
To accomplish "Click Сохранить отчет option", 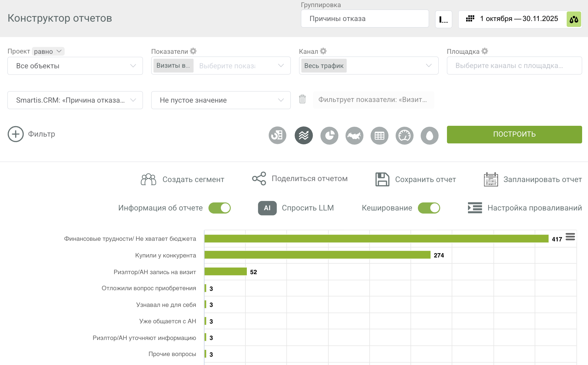I will [x=415, y=179].
